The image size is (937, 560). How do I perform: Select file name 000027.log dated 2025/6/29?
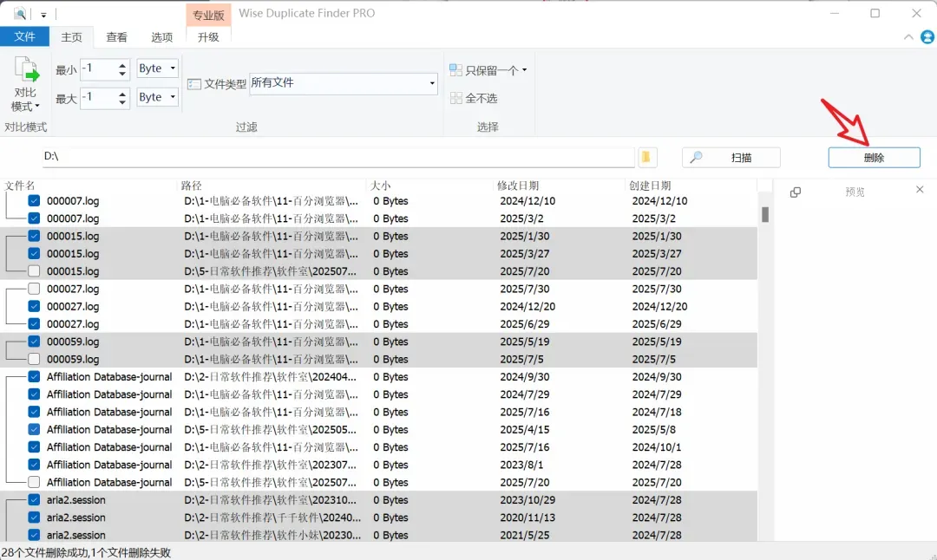(73, 324)
